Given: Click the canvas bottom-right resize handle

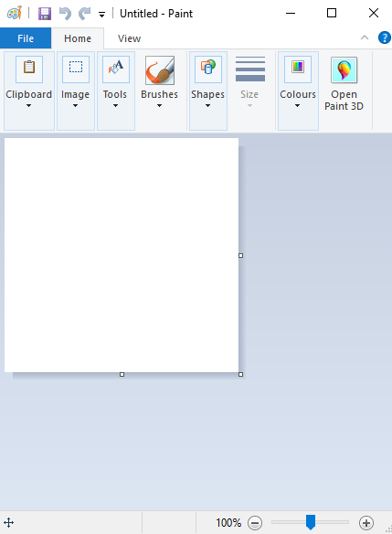Looking at the screenshot, I should click(240, 374).
